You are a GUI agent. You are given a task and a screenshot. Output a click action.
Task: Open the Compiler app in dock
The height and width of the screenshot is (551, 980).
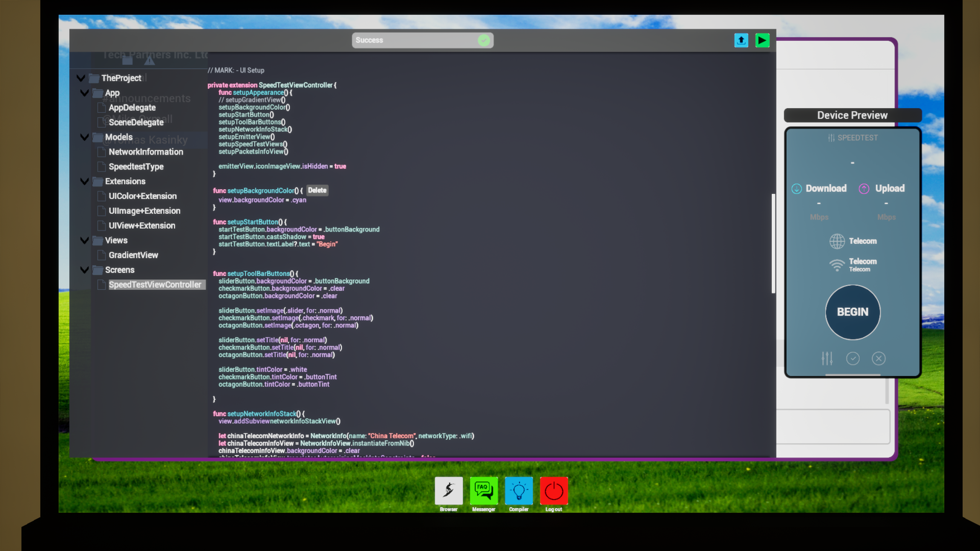click(x=519, y=491)
